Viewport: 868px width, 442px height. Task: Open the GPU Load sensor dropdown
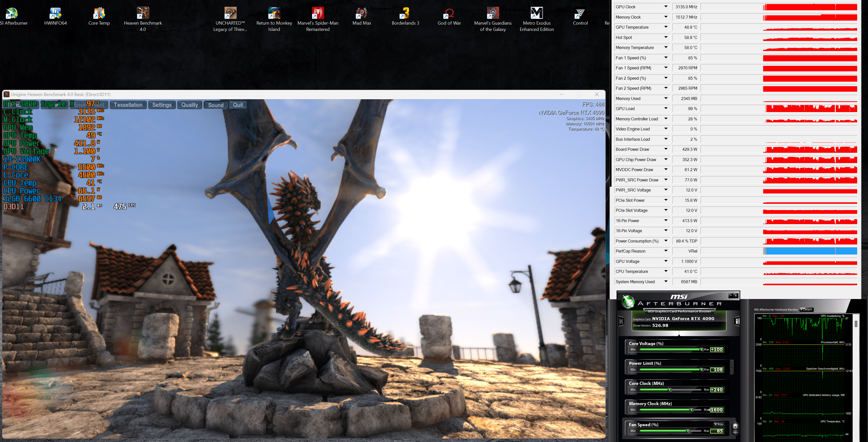[x=666, y=108]
